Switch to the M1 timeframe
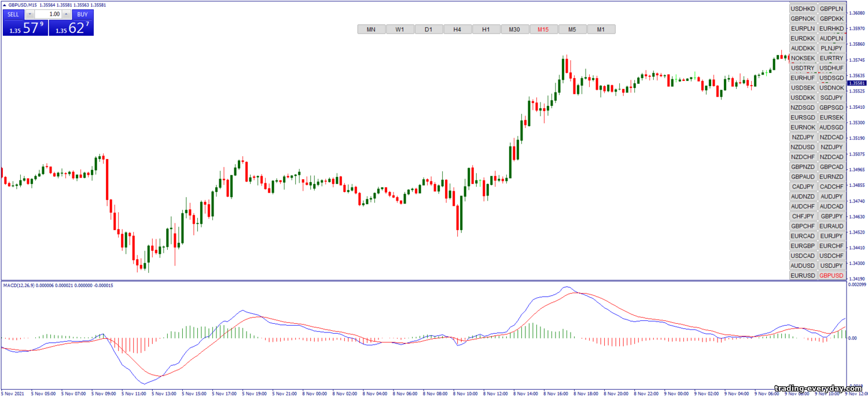Image resolution: width=868 pixels, height=399 pixels. 601,29
